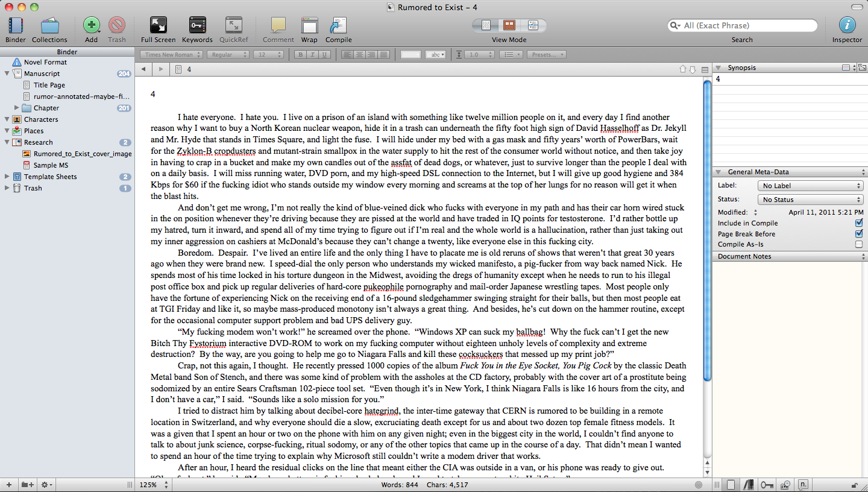
Task: Click the text color swatch
Action: pos(410,55)
